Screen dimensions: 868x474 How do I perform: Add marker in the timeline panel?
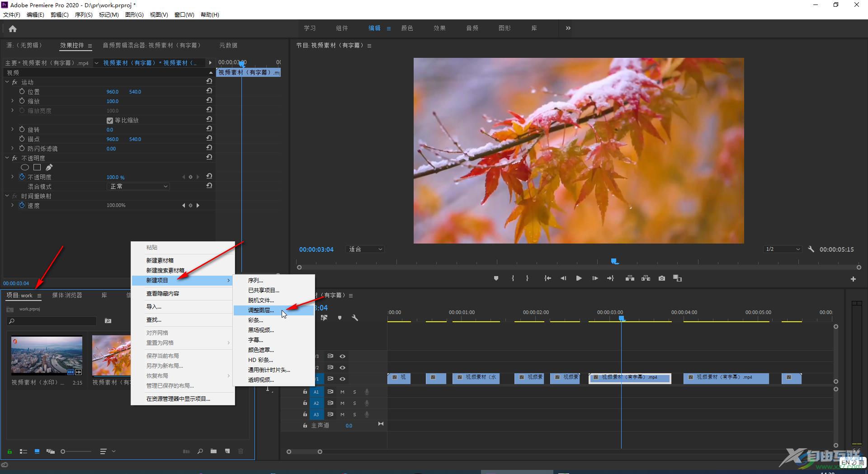coord(340,318)
